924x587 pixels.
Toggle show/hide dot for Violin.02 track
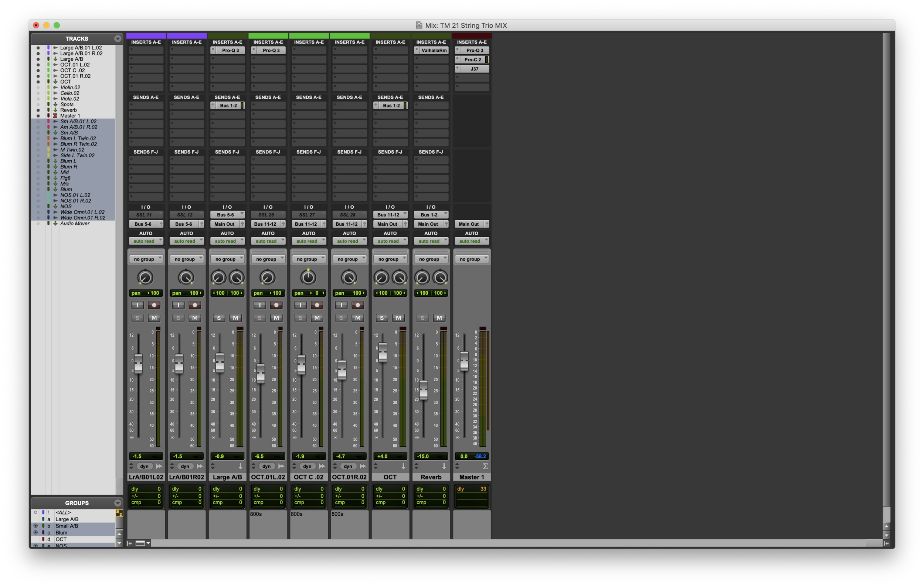[38, 88]
